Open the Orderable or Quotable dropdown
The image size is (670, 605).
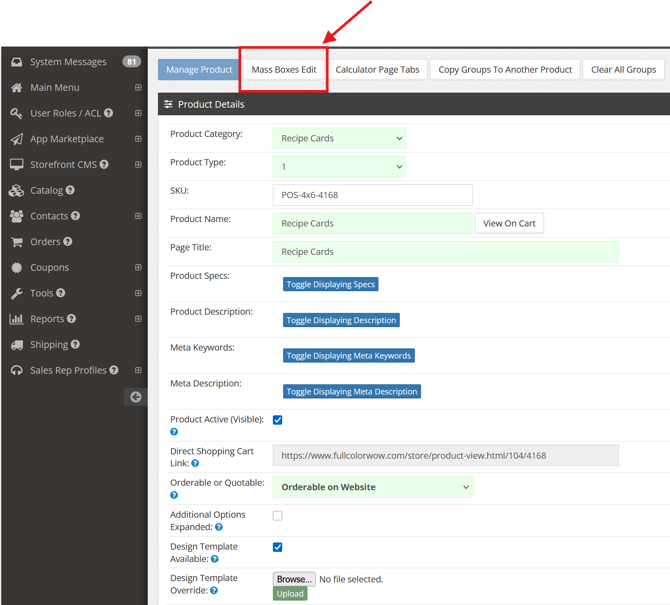coord(372,487)
